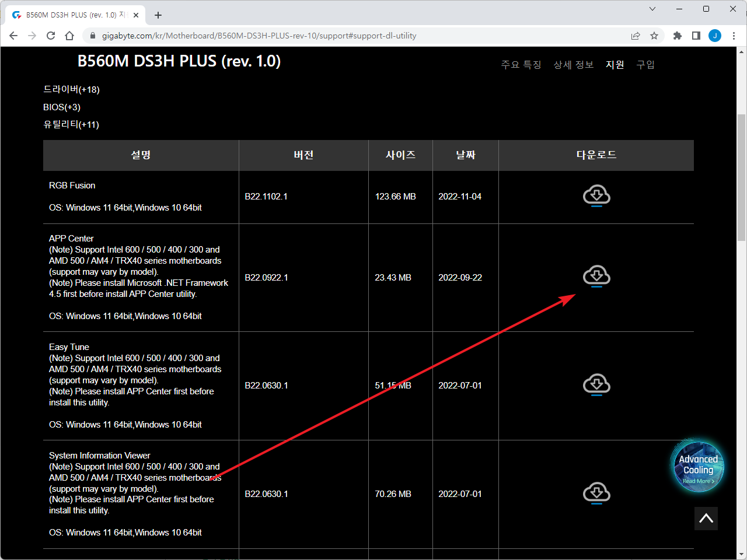Expand the 유틸리티(+11) utilities section
Viewport: 747px width, 560px height.
(71, 124)
